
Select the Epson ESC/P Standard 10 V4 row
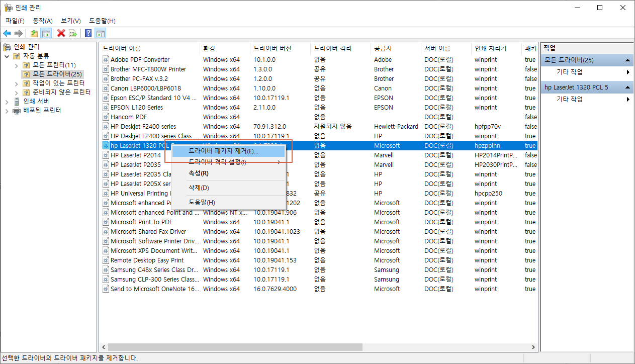318,98
